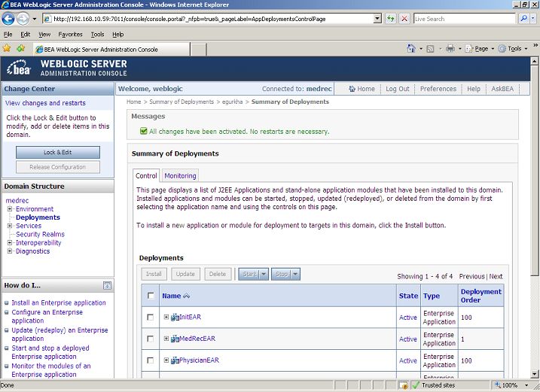540x392 pixels.
Task: Expand the Interoperability tree node
Action: click(10, 242)
